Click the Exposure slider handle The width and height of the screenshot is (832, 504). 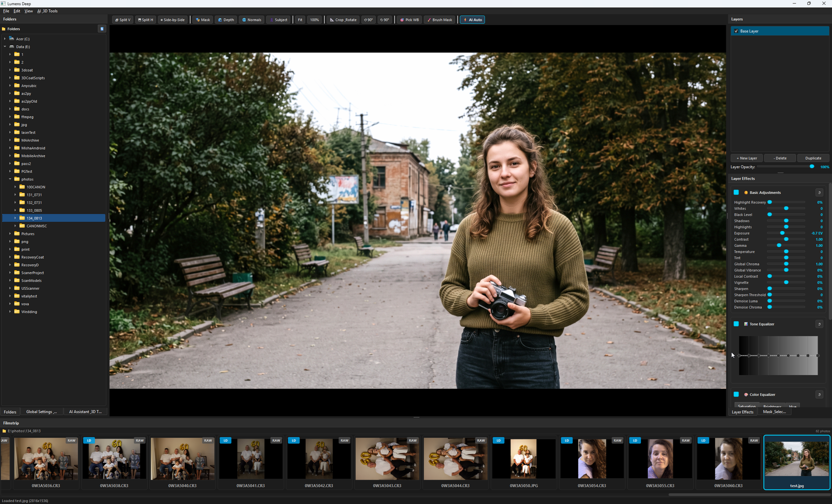pos(782,233)
